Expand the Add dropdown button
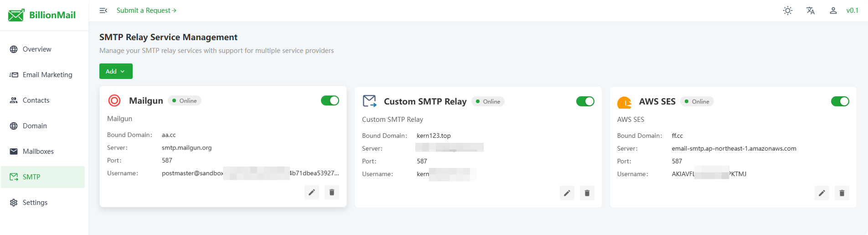Screen dimensions: 868x235 [116, 71]
